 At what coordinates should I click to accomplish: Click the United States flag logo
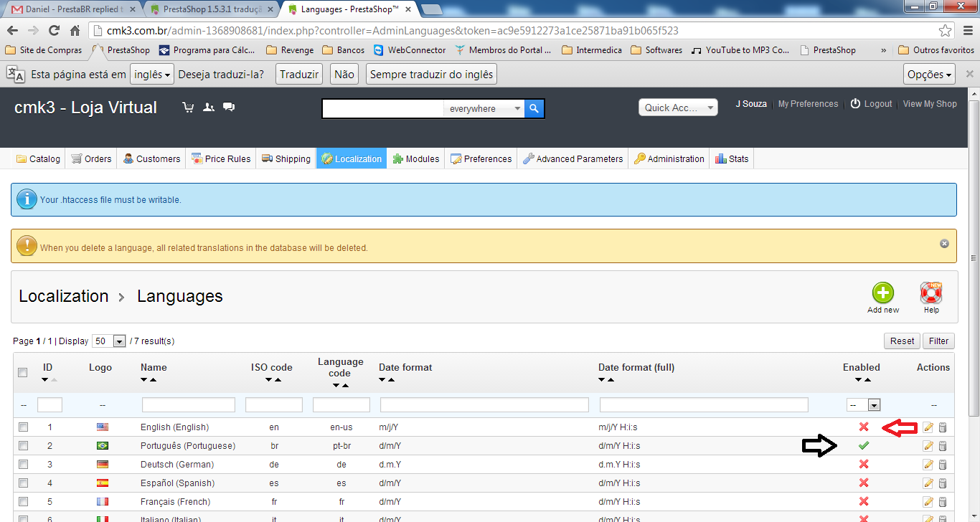point(103,427)
